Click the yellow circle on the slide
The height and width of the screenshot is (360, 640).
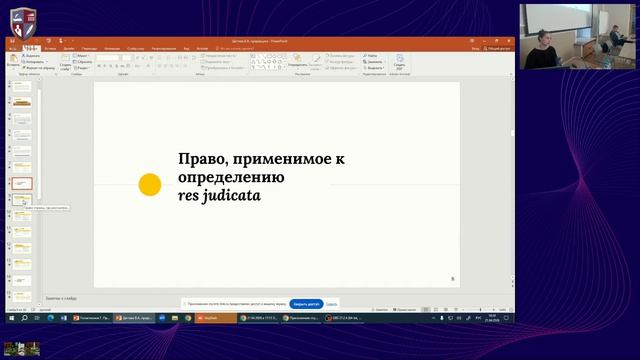click(x=150, y=184)
